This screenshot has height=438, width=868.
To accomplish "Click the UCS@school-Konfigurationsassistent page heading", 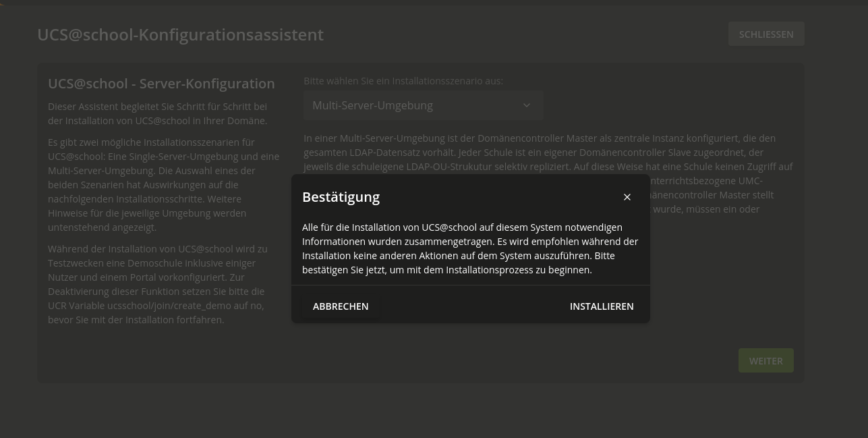I will [x=180, y=34].
